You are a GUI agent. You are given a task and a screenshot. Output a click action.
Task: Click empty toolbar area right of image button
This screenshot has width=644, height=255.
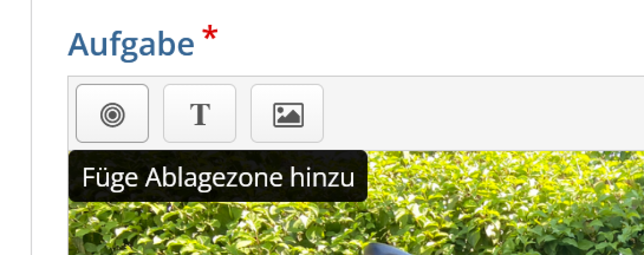coord(483,113)
